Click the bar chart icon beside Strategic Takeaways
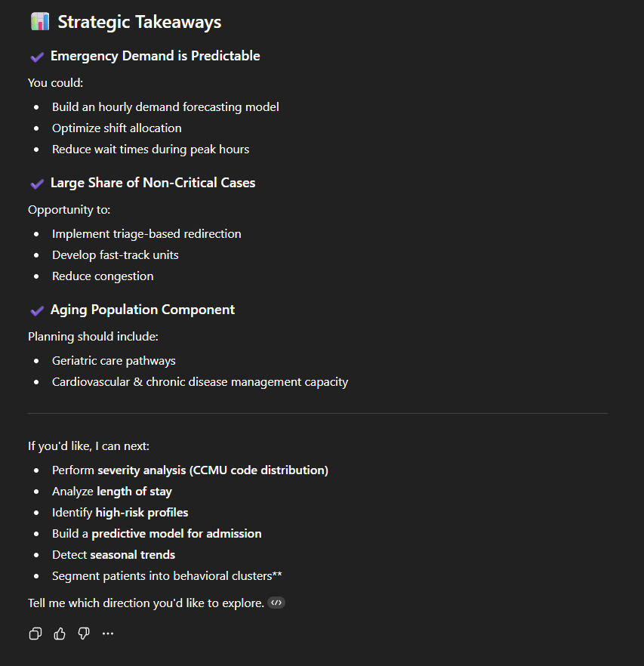 click(39, 22)
